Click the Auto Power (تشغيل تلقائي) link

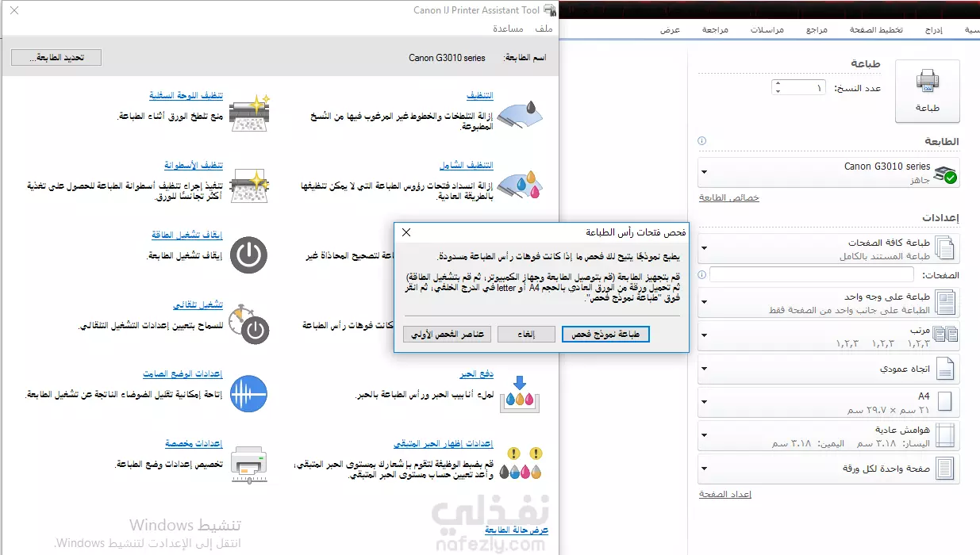pyautogui.click(x=198, y=305)
